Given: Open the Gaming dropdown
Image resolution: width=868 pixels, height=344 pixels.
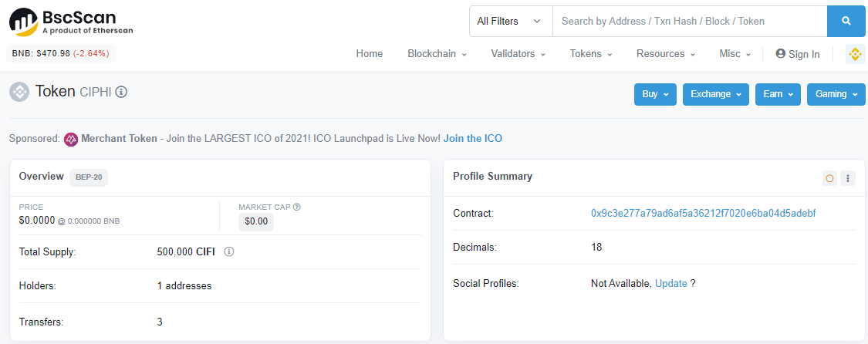Looking at the screenshot, I should coord(836,94).
